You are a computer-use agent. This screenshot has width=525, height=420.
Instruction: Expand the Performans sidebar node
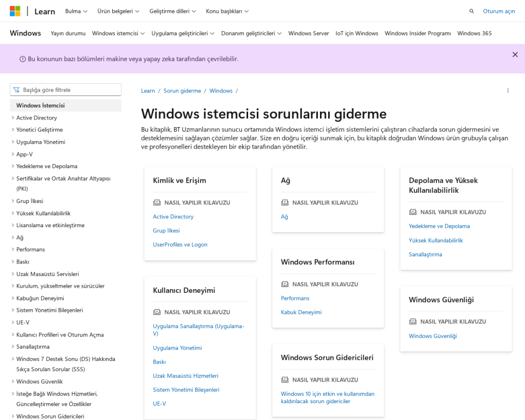pyautogui.click(x=13, y=249)
